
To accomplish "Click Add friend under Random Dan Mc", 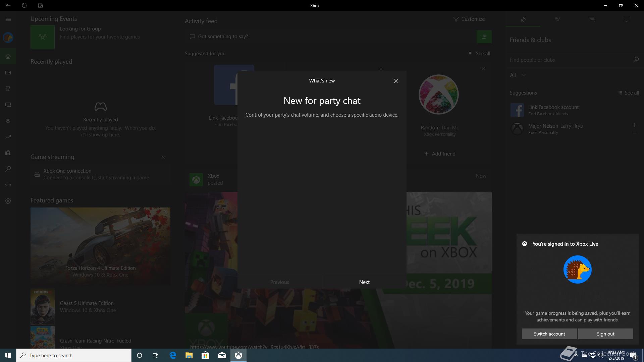I will [x=439, y=154].
